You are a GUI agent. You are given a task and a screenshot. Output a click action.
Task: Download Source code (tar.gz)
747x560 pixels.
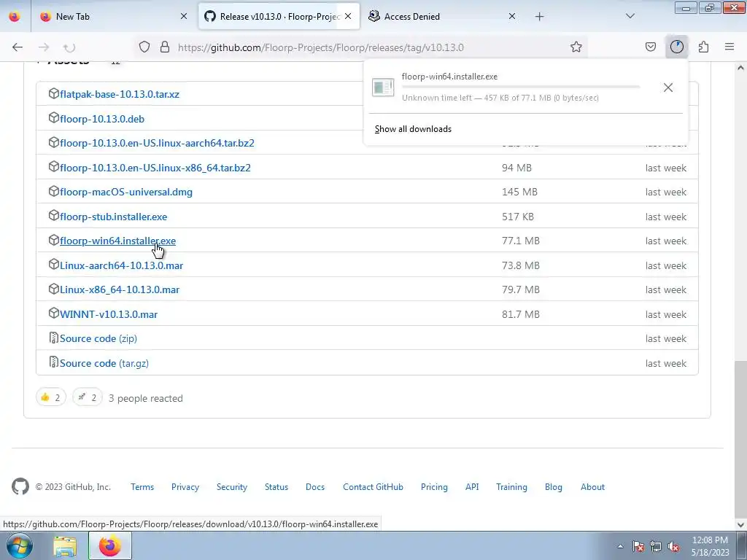point(104,363)
